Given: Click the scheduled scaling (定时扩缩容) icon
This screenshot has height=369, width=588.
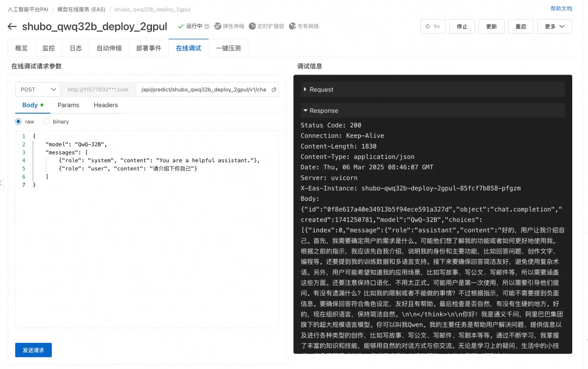Looking at the screenshot, I should [x=253, y=26].
